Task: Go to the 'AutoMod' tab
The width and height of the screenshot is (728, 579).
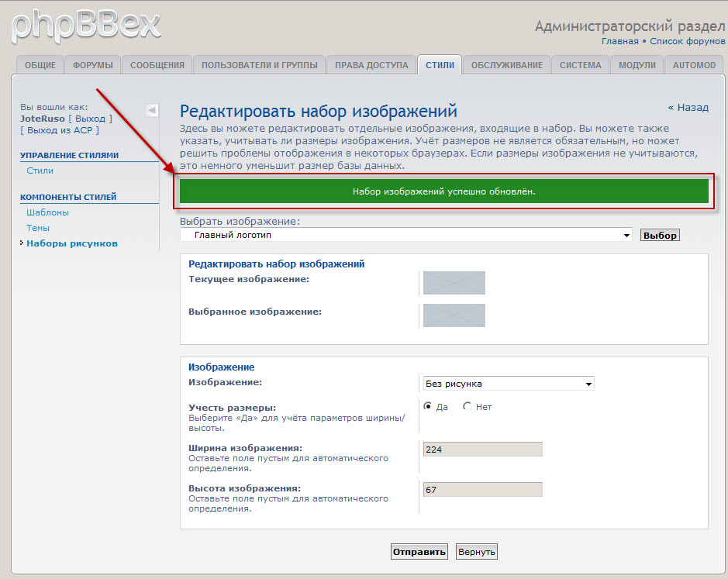Action: pos(694,65)
